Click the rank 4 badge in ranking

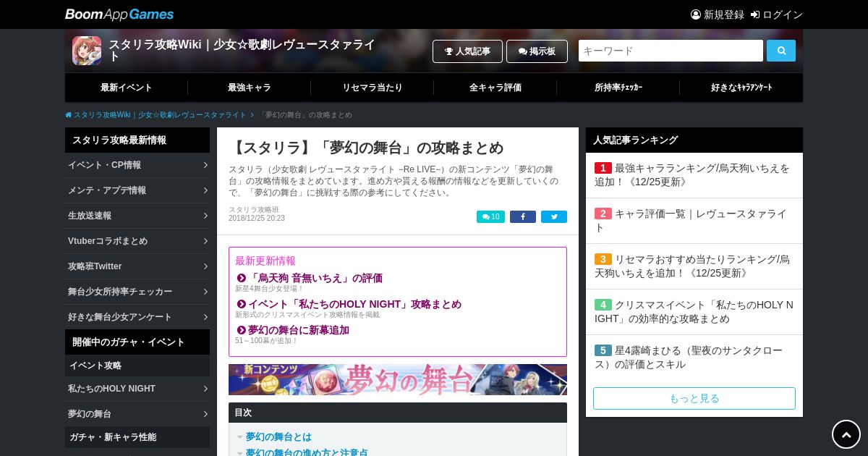tap(603, 305)
